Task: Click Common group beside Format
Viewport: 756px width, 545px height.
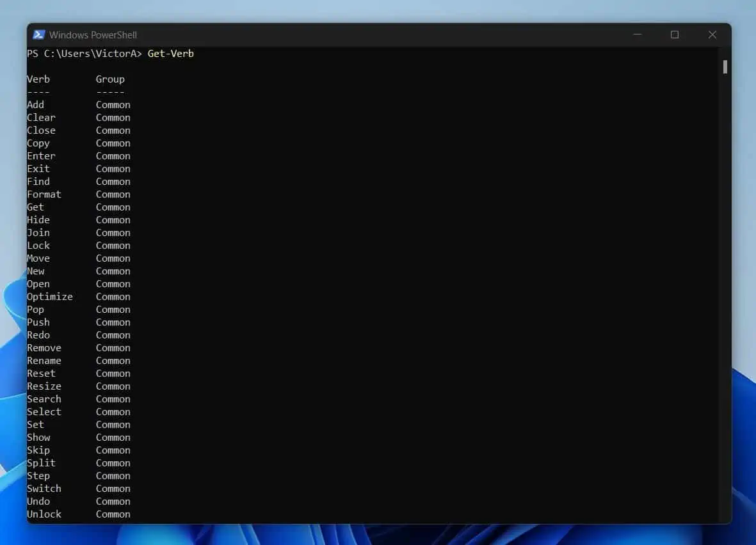Action: pos(113,194)
